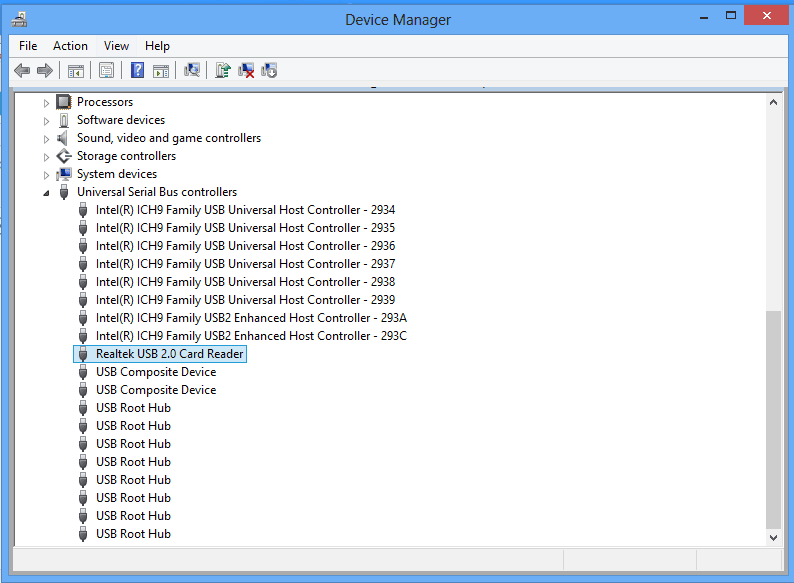
Task: Select System devices label
Action: point(117,174)
